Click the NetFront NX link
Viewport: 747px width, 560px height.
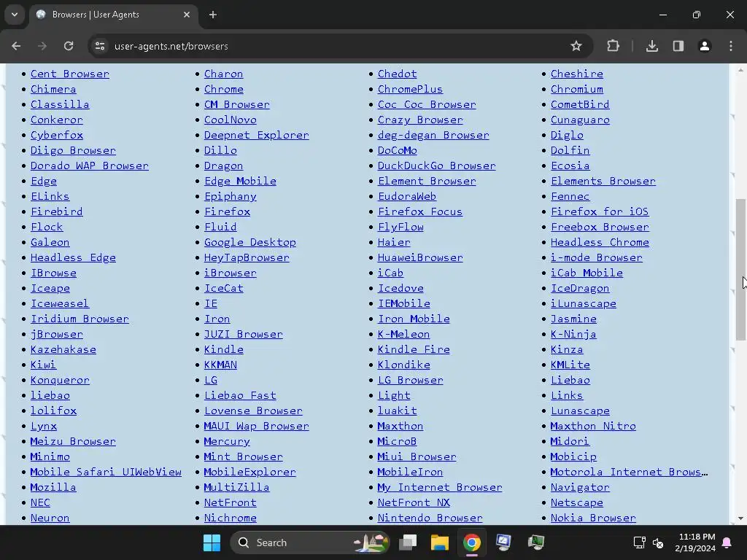coord(414,502)
